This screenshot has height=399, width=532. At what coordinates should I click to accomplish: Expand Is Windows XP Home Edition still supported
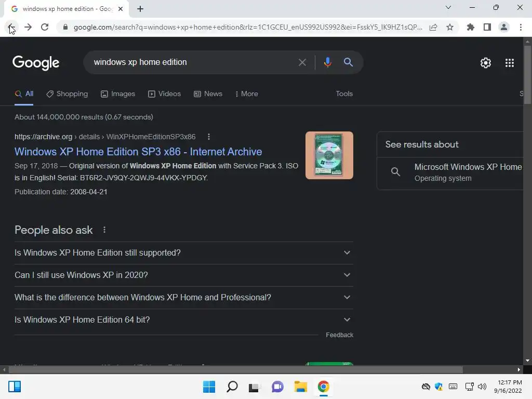tap(183, 253)
